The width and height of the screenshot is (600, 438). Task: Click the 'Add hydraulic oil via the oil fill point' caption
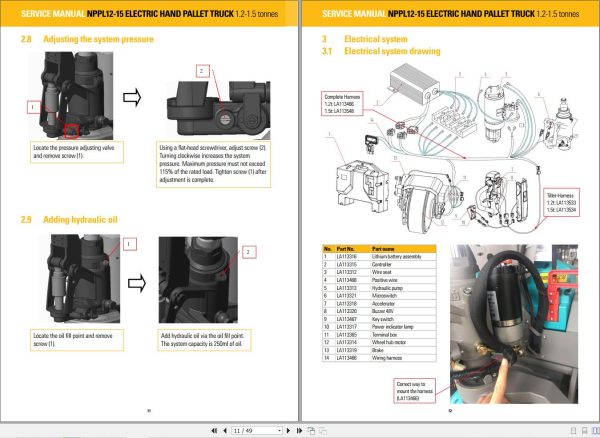(204, 340)
